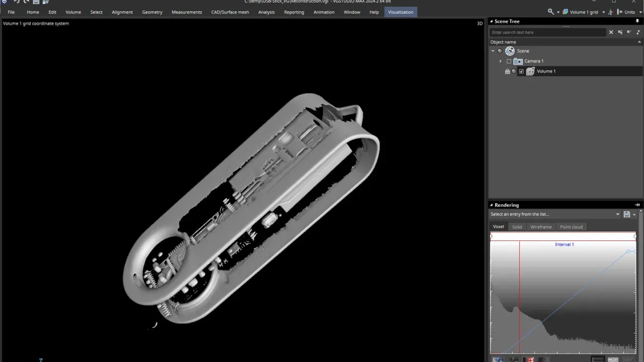
Task: Open the Volume 1 grid coordinate dropdown
Action: point(603,12)
